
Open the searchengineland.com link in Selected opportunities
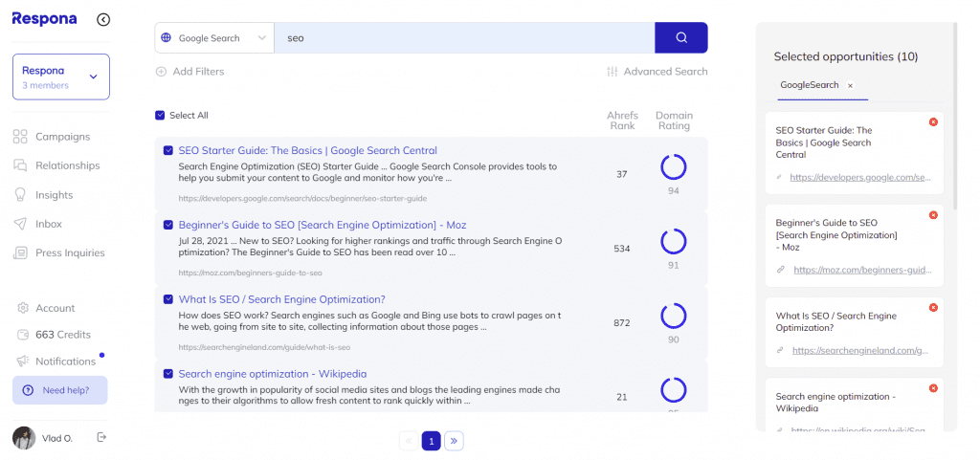pyautogui.click(x=861, y=351)
